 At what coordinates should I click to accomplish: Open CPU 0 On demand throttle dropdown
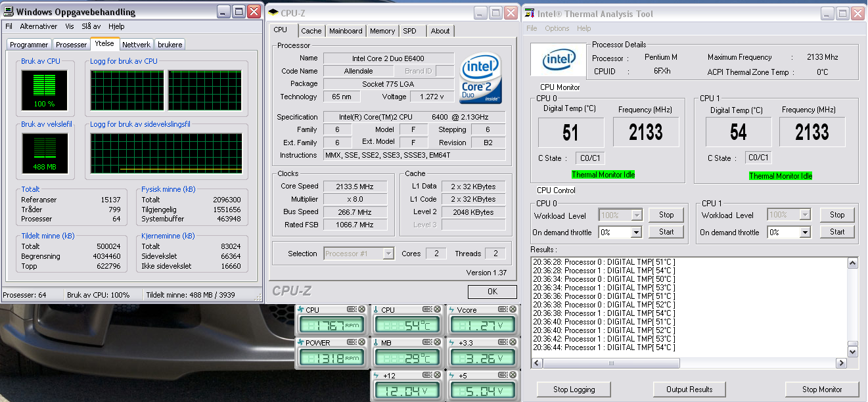pos(636,232)
